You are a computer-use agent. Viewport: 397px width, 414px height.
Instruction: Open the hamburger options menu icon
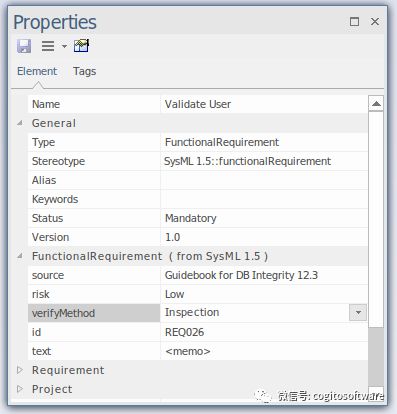click(48, 46)
